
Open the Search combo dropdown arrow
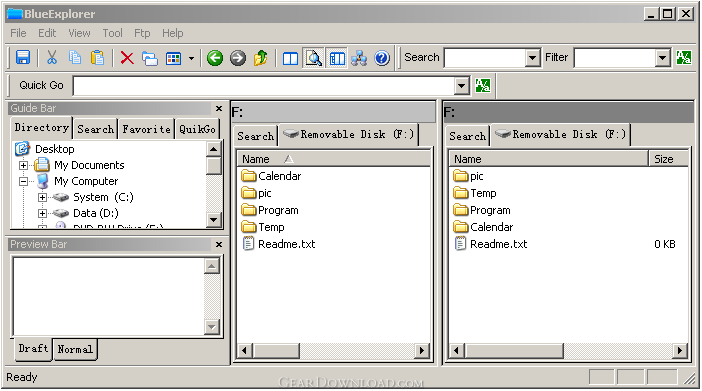[x=532, y=58]
